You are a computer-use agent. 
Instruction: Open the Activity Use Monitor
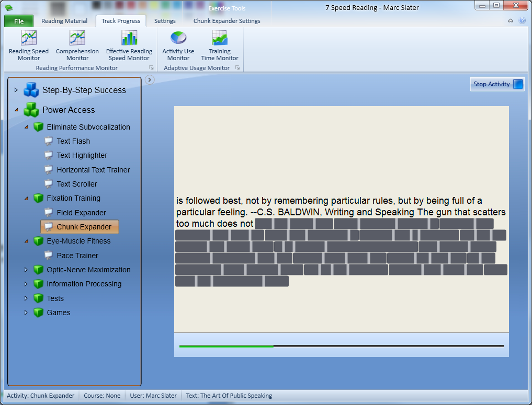178,45
